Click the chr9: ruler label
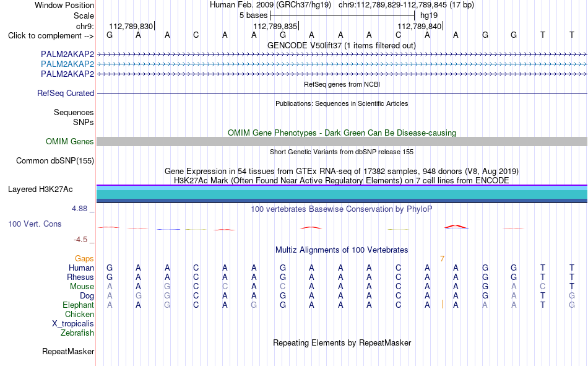588x366 pixels. click(x=85, y=26)
